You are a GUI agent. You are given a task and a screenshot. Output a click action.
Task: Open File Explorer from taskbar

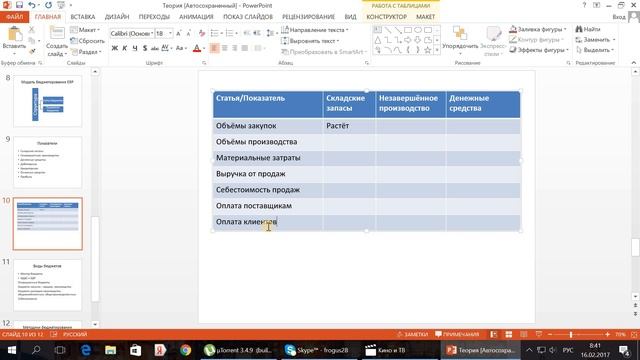click(x=110, y=350)
